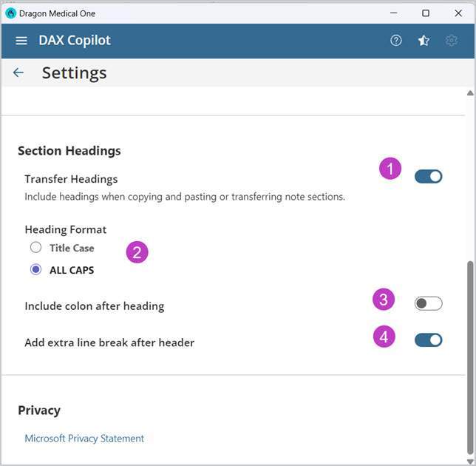Screen dimensions: 476x466
Task: Select the Title Case radio button
Action: click(35, 247)
